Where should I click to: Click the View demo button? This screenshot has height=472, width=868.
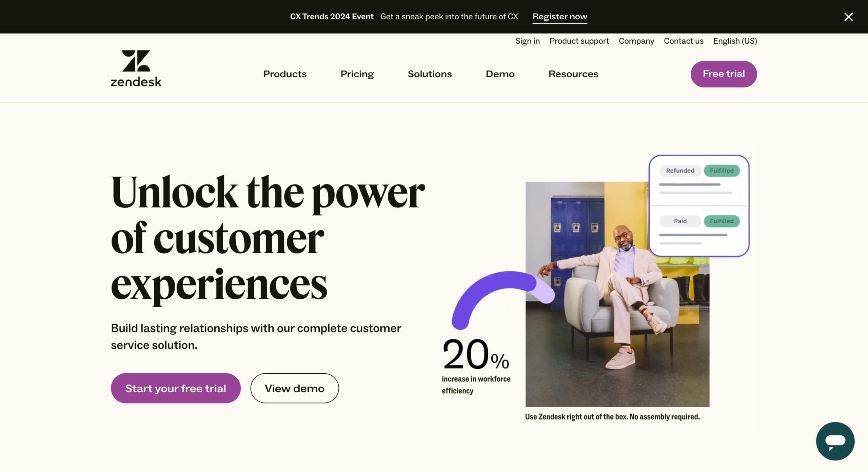294,388
